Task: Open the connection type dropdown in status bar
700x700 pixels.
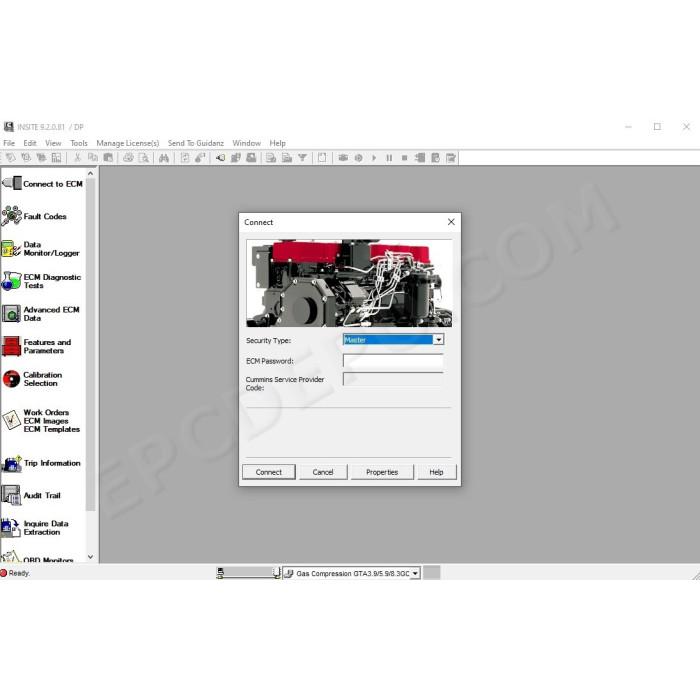Action: coord(415,573)
